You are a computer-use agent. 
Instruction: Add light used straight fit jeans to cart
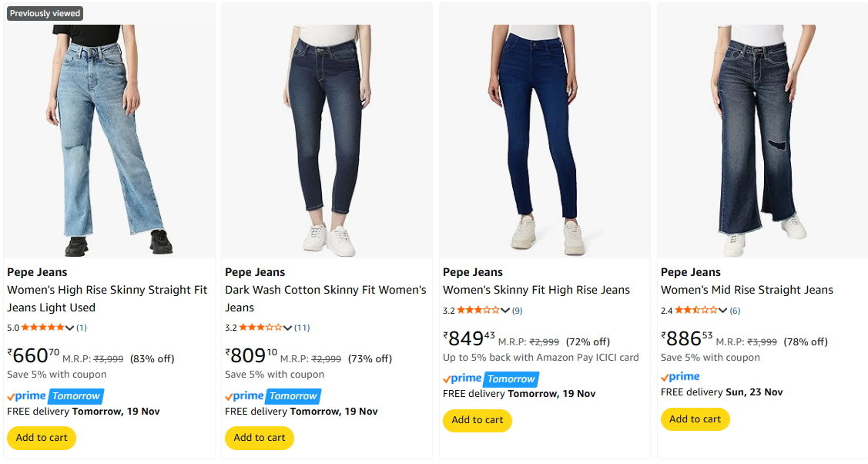click(x=42, y=438)
